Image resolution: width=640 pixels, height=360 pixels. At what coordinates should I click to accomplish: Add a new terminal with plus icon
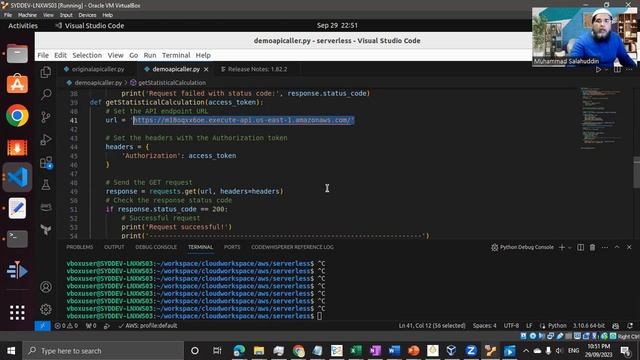point(562,247)
